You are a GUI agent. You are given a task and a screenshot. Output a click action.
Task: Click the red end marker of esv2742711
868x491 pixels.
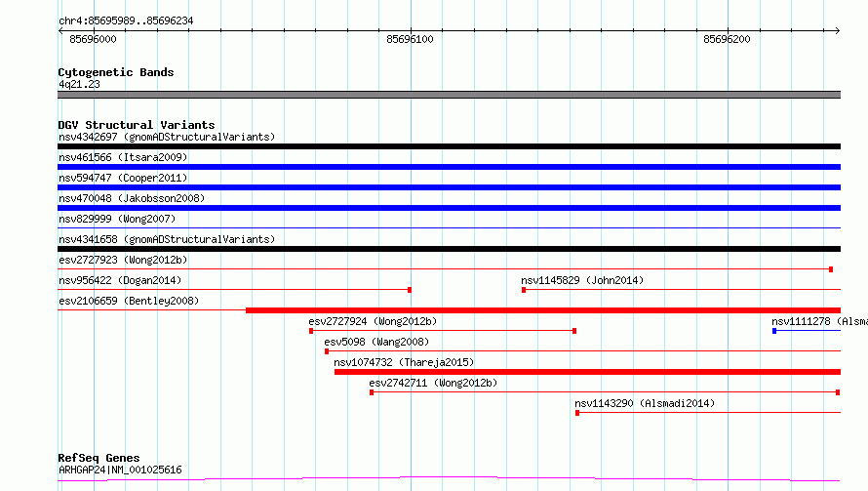(x=838, y=392)
